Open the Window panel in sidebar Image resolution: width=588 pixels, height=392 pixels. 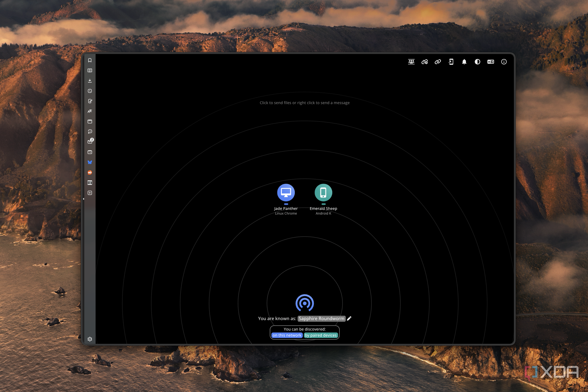(x=90, y=121)
